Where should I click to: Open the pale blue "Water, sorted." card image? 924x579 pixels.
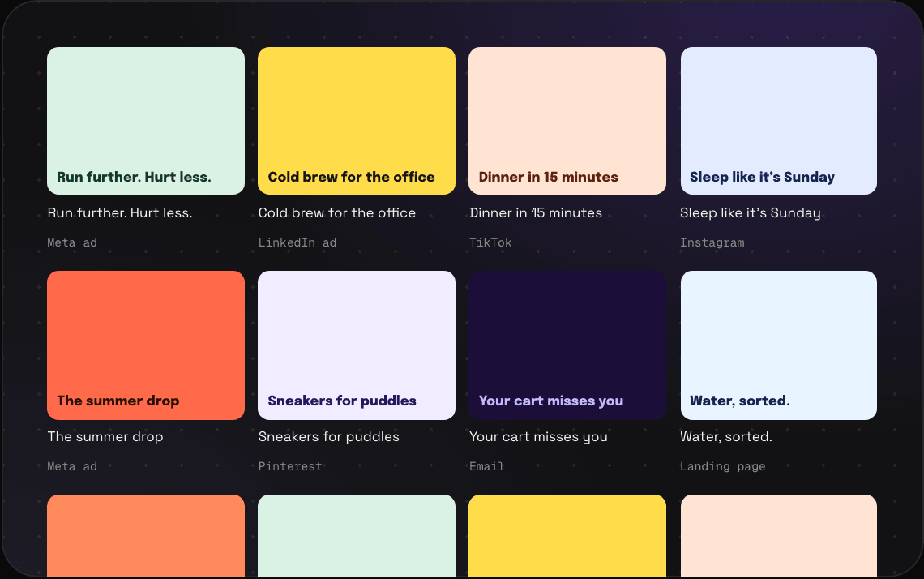pos(778,345)
